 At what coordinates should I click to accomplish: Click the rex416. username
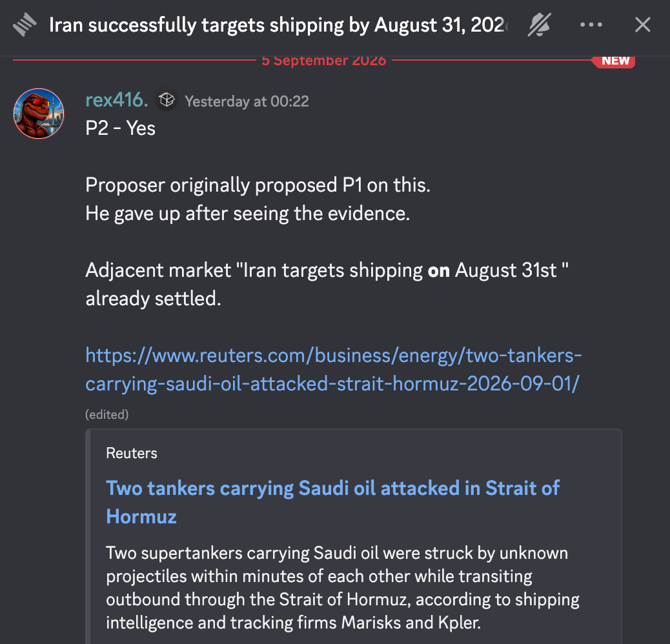coord(117,100)
